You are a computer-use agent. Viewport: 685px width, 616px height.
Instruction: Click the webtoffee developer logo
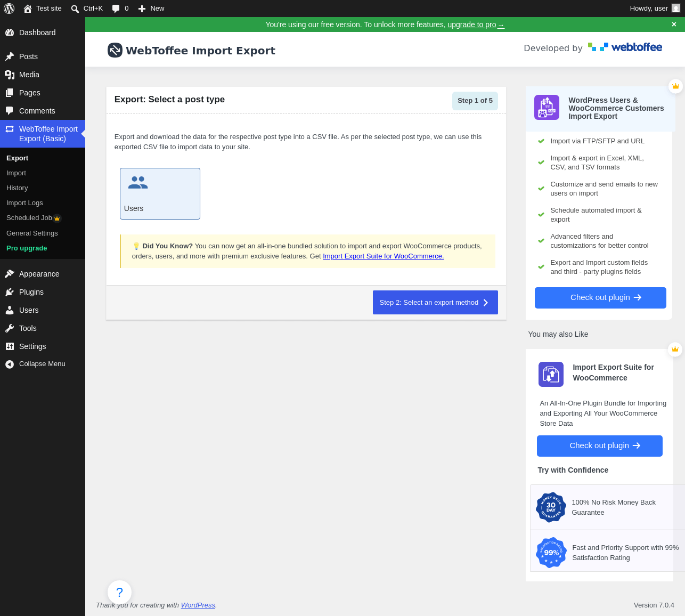625,47
